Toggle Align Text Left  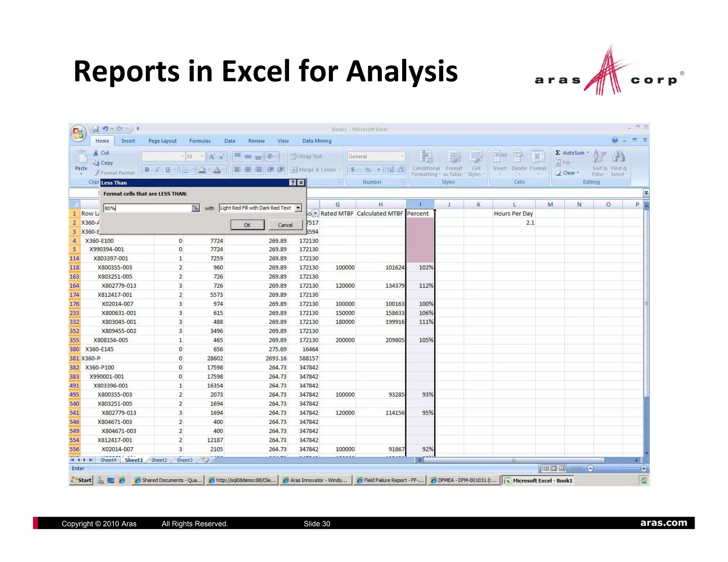[x=237, y=170]
